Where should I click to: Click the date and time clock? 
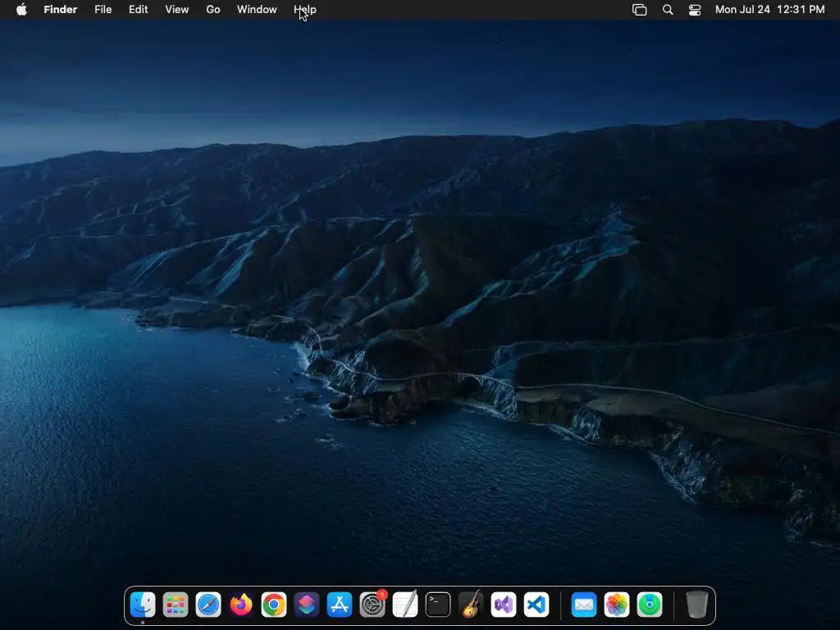[769, 10]
